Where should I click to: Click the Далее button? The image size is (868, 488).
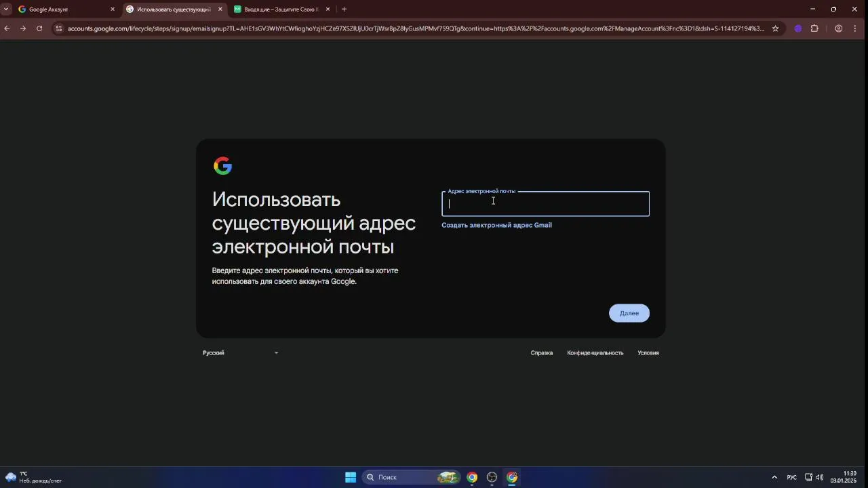[x=629, y=313]
